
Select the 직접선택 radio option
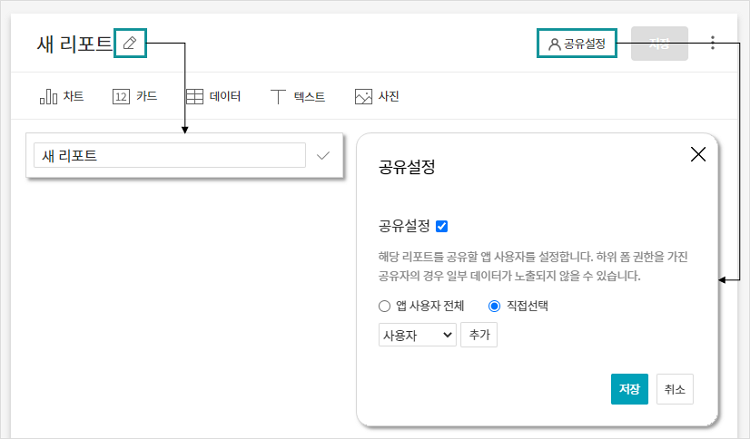coord(494,306)
